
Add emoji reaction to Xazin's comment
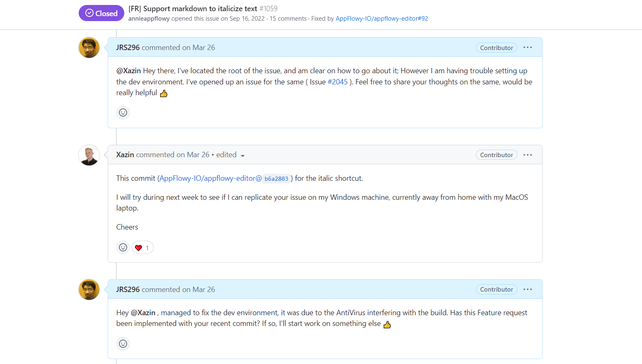tap(123, 247)
